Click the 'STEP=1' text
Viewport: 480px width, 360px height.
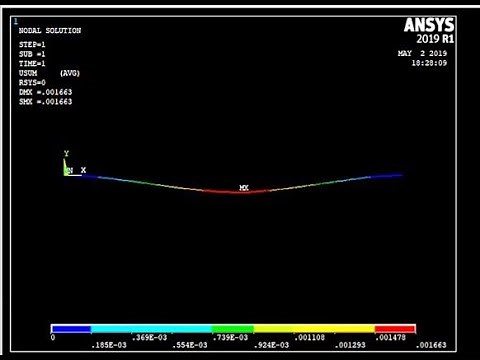point(32,45)
